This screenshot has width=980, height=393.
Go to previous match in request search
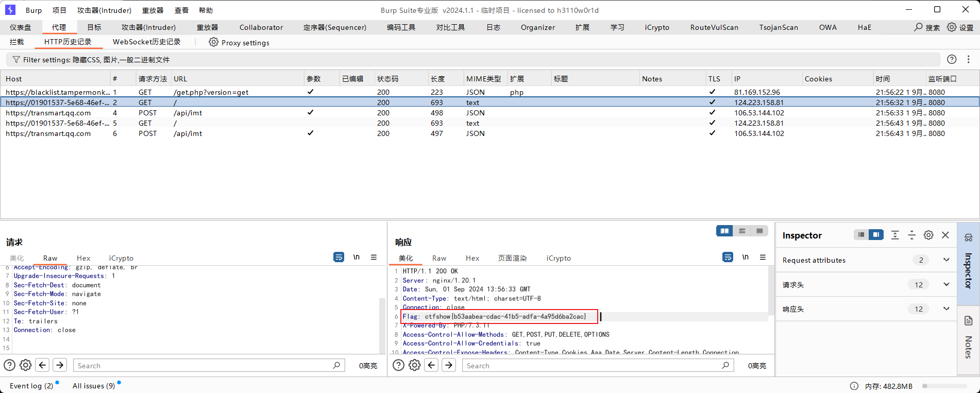tap(43, 365)
